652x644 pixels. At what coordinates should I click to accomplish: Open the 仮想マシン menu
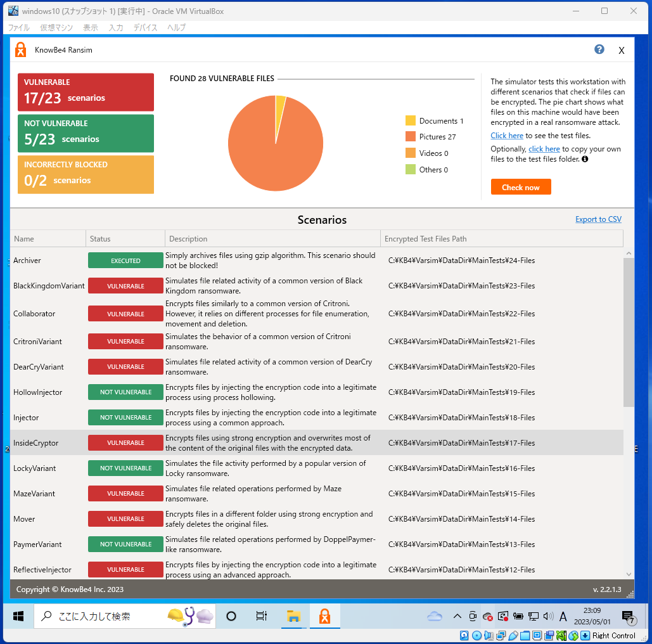coord(56,27)
